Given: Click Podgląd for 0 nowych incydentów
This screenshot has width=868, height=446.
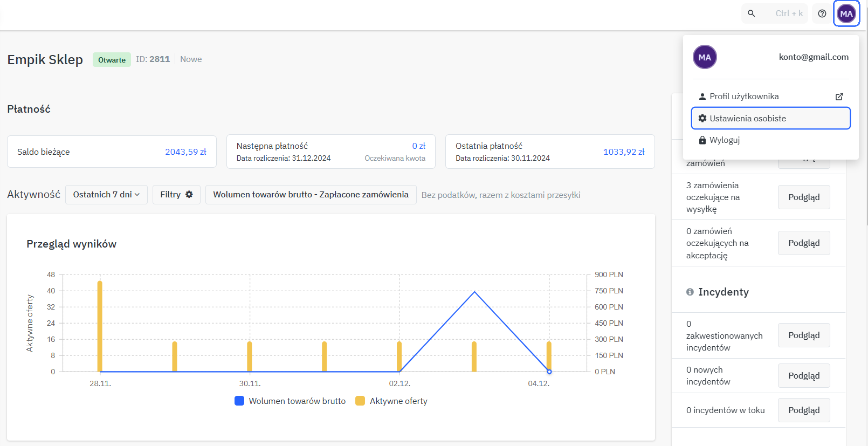Looking at the screenshot, I should tap(803, 376).
